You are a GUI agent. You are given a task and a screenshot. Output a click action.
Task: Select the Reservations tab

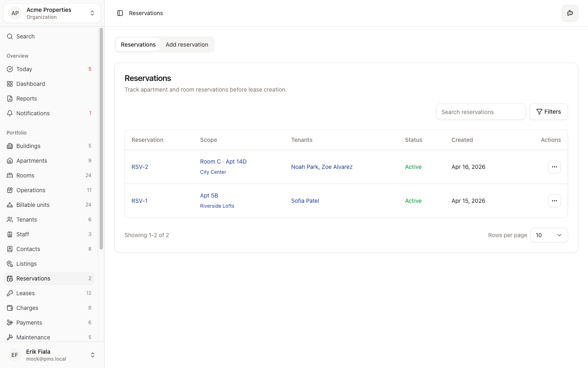[x=138, y=45]
